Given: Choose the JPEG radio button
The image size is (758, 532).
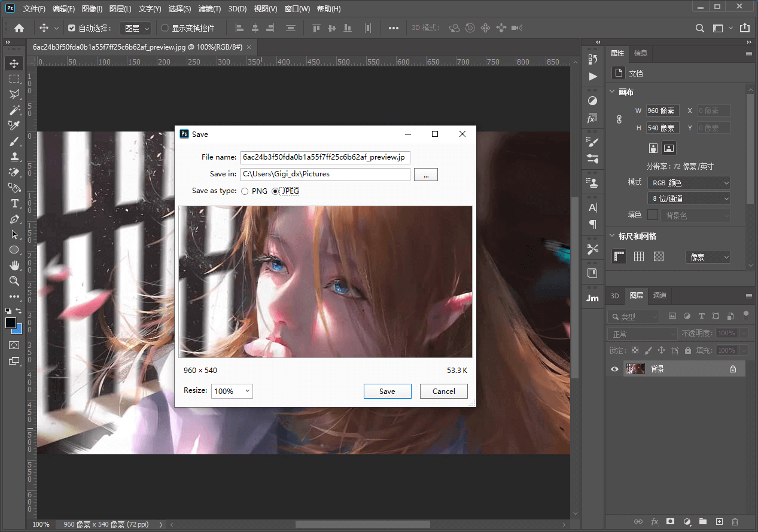Looking at the screenshot, I should (275, 191).
